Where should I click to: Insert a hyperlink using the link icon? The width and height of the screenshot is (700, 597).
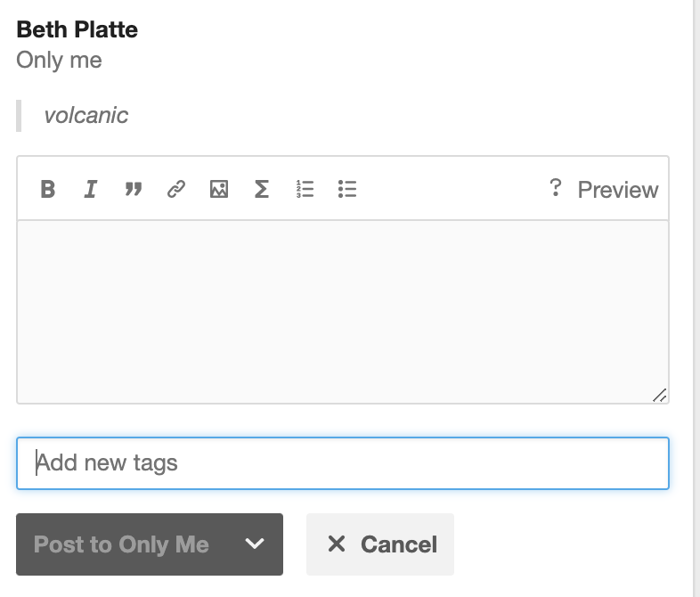point(176,189)
